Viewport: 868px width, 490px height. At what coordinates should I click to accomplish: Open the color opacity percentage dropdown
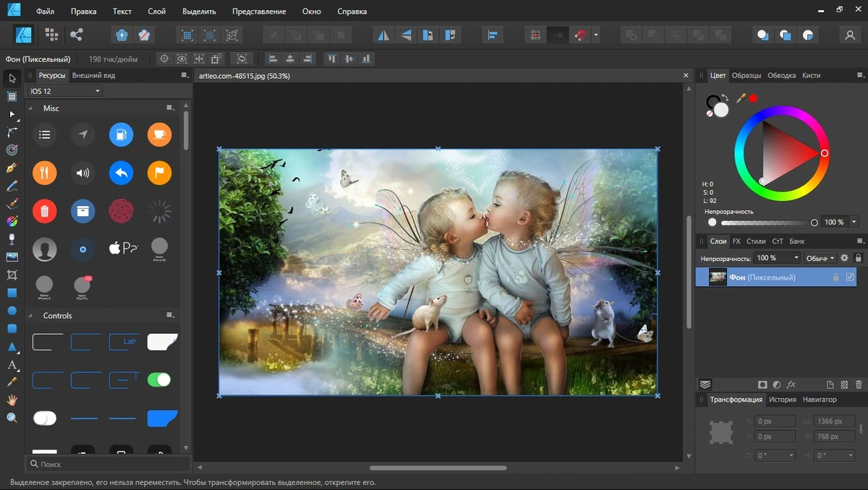[x=854, y=222]
